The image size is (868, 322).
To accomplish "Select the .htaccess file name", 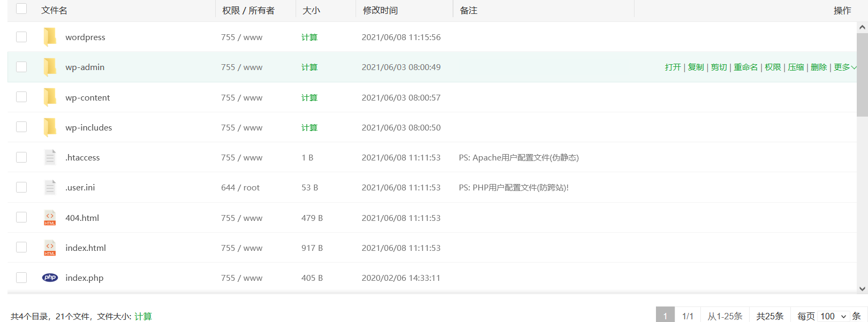I will click(x=82, y=157).
